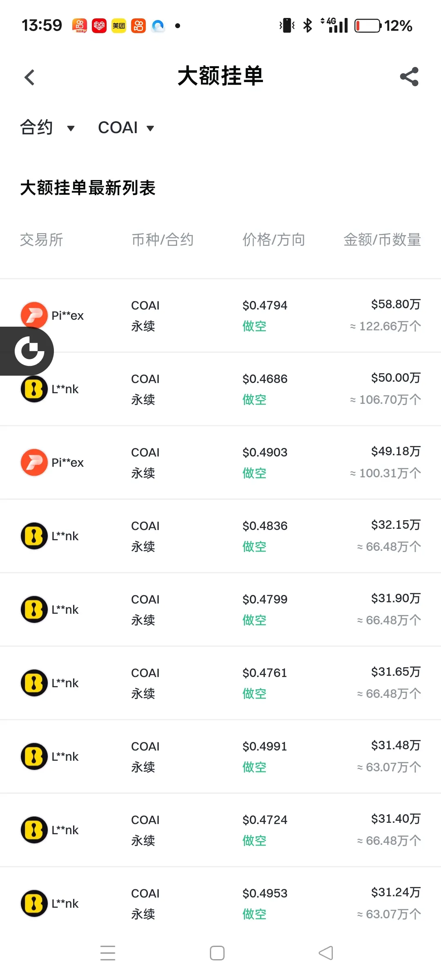Viewport: 441px width, 980px height.
Task: Open the floating circular widget icon
Action: pyautogui.click(x=29, y=351)
